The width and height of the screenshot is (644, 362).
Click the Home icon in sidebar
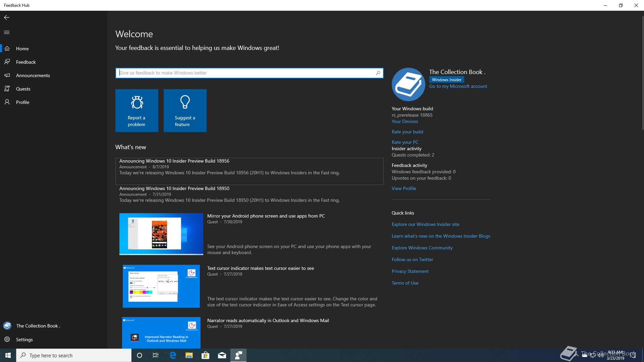pyautogui.click(x=7, y=49)
